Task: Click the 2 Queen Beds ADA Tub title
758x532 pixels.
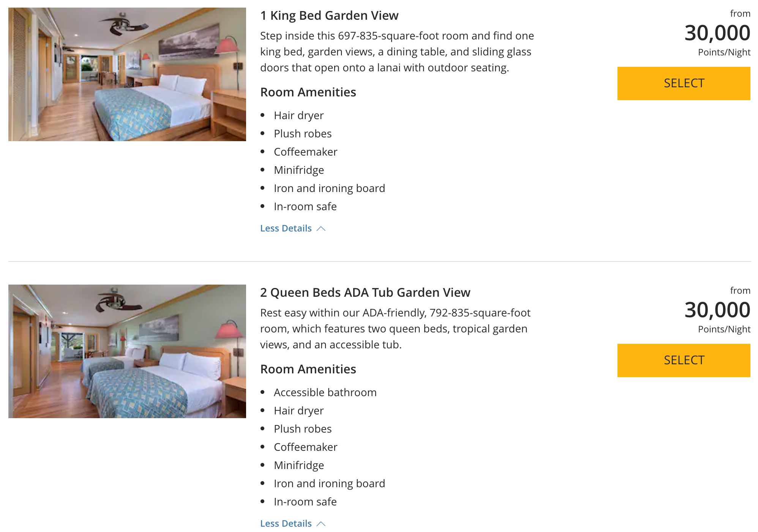Action: coord(365,293)
